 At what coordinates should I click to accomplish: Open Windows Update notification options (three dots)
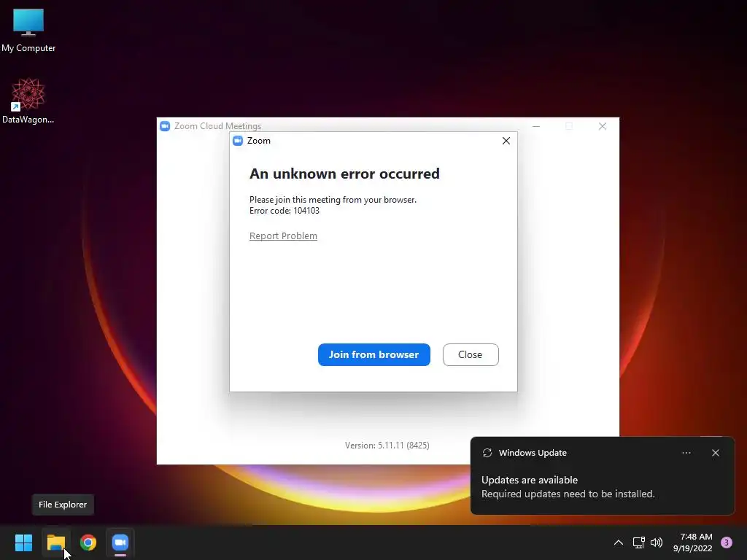(x=686, y=453)
